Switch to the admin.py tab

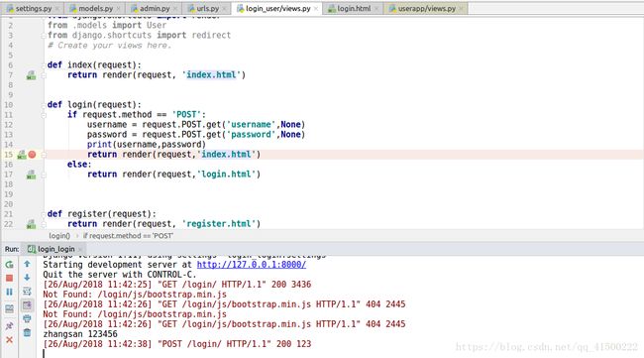coord(155,8)
